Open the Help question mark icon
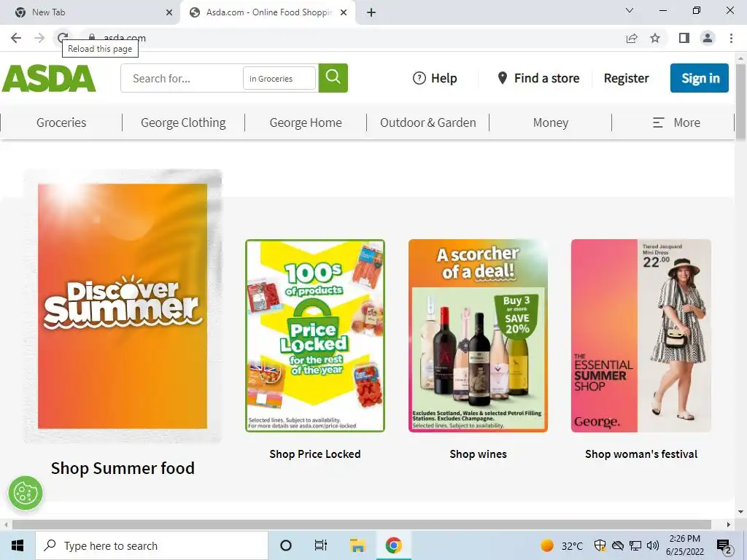This screenshot has width=747, height=560. point(419,78)
